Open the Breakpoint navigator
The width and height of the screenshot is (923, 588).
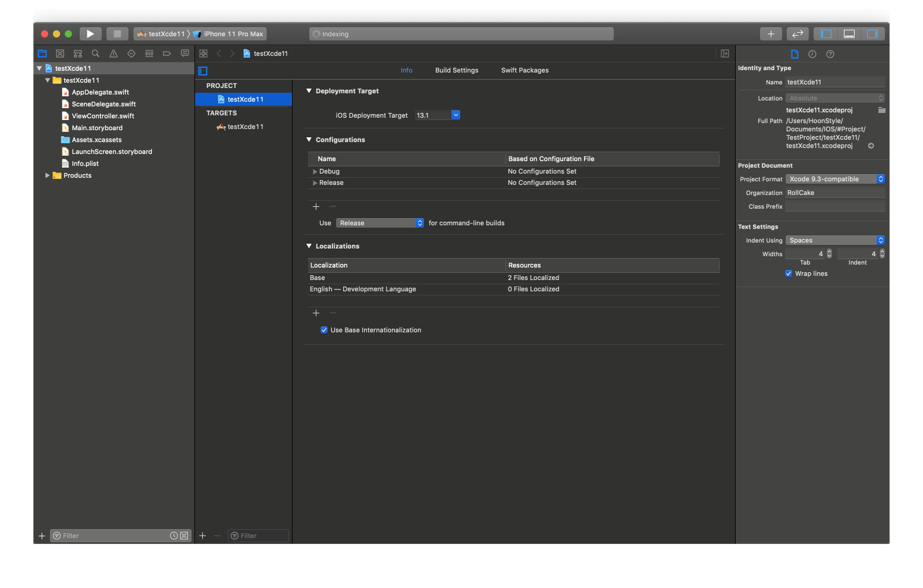click(x=167, y=54)
